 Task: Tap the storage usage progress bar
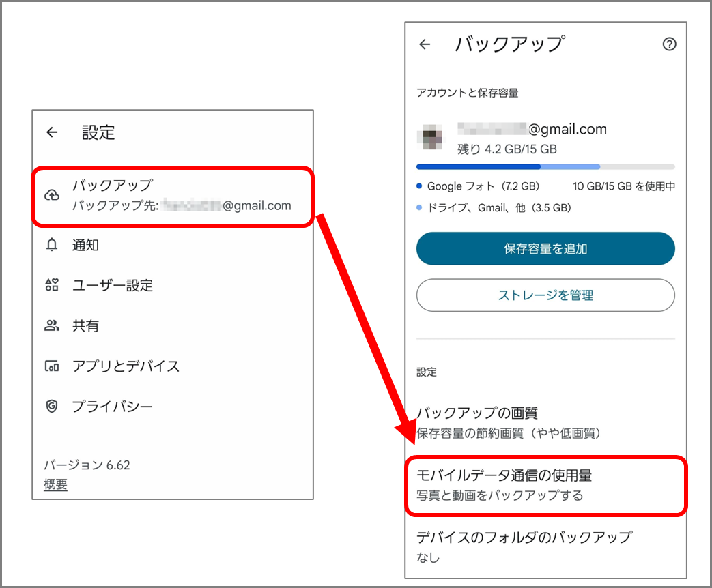click(x=545, y=167)
